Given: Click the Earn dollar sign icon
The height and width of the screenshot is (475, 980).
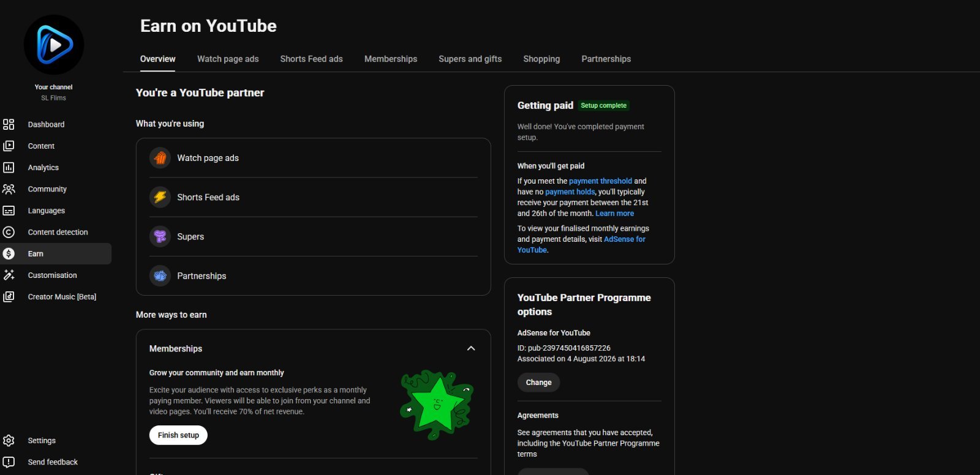Looking at the screenshot, I should coord(9,253).
